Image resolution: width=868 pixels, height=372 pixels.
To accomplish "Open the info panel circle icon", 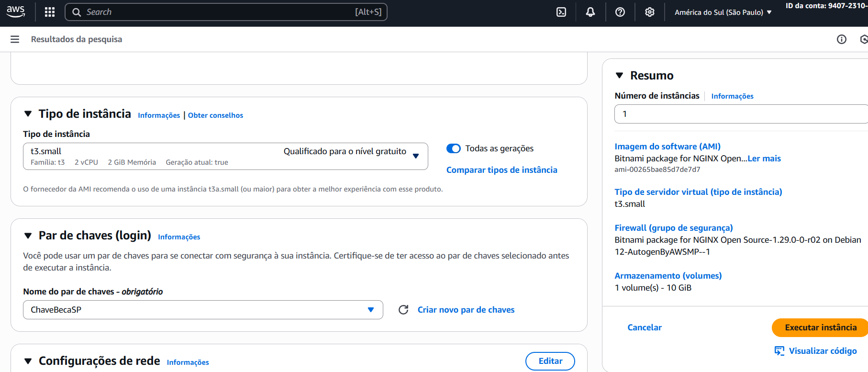I will point(842,39).
